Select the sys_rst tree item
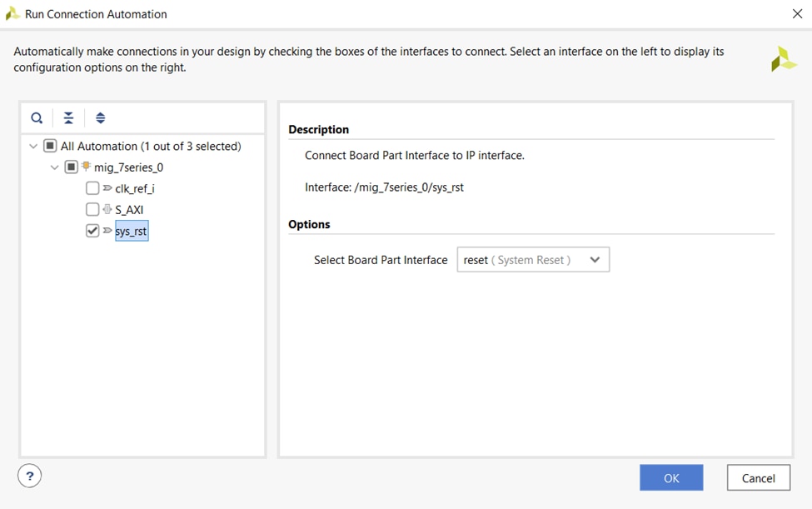Viewport: 812px width, 509px height. coord(132,231)
